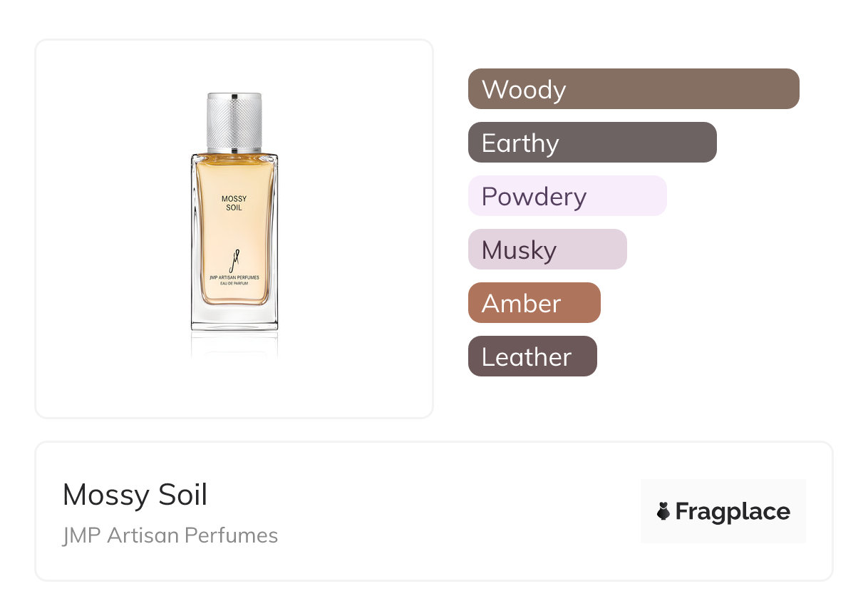This screenshot has width=868, height=616.
Task: Click the Powdery accord bar
Action: click(x=567, y=196)
